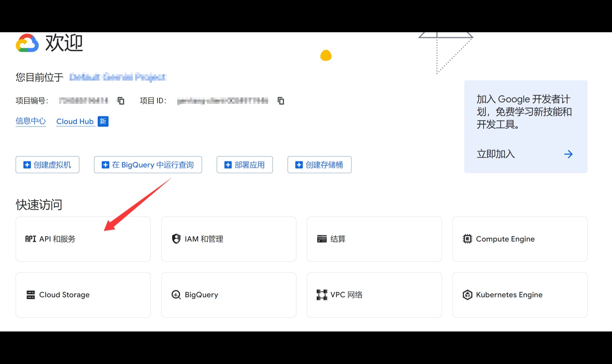Click the 创建存储桶 button
This screenshot has width=612, height=364.
coord(319,165)
